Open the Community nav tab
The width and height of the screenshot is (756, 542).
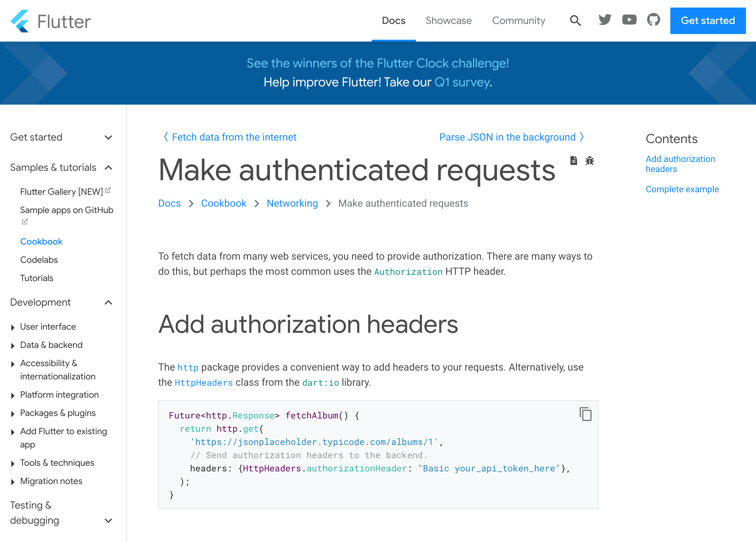518,21
